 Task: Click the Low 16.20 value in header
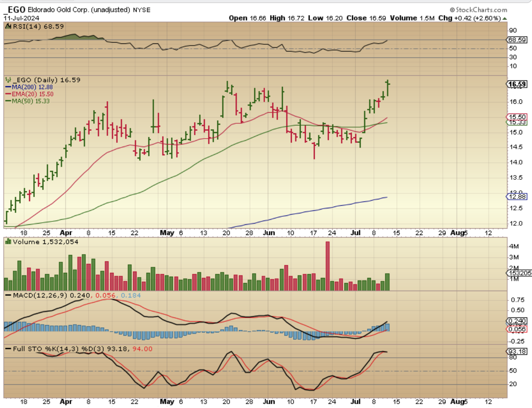click(x=325, y=18)
